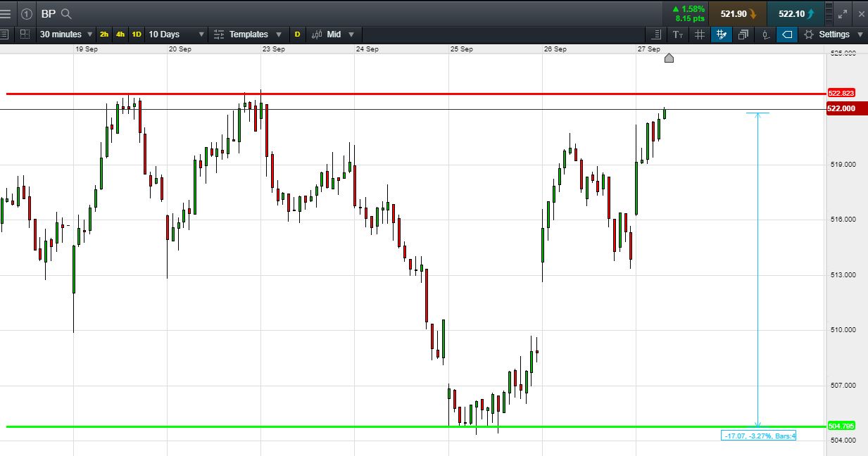Select the red 522.823 resistance line label
868x456 pixels.
(841, 93)
